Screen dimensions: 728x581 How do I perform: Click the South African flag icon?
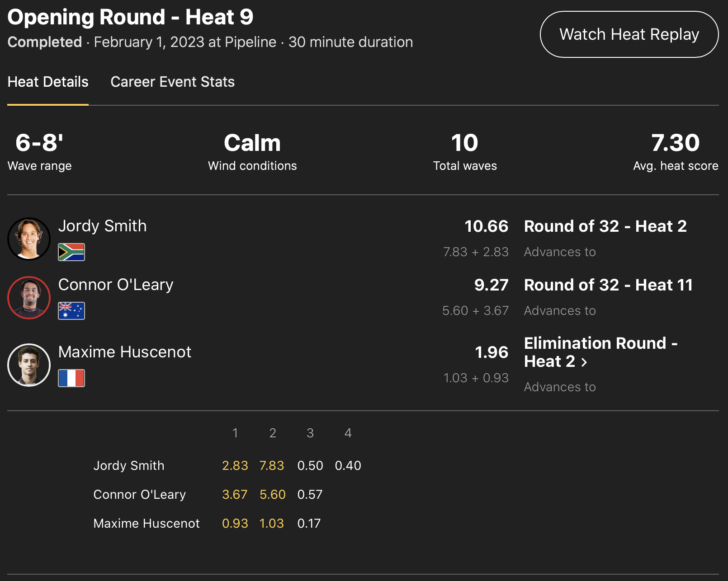click(71, 252)
